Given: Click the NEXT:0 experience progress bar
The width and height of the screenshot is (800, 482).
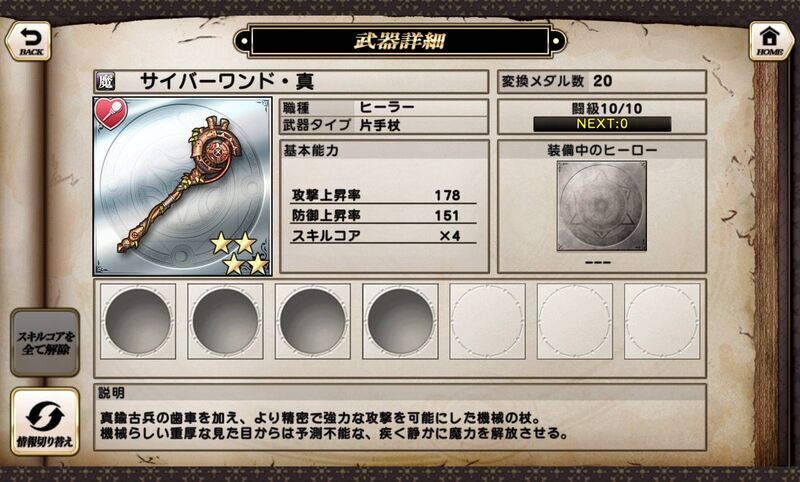Looking at the screenshot, I should (x=602, y=124).
